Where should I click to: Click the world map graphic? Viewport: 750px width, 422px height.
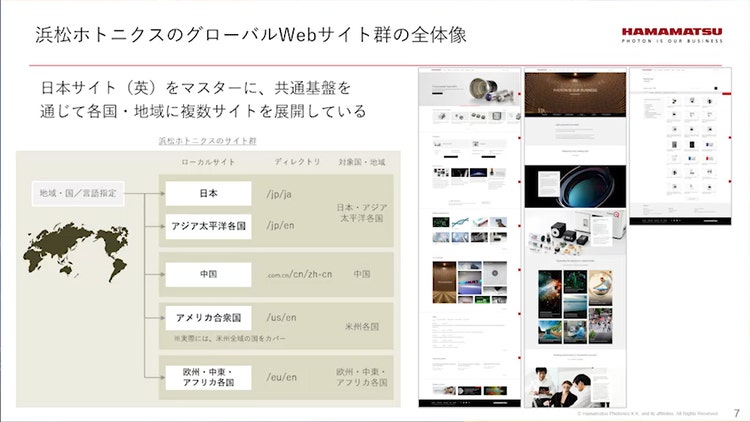pos(76,251)
